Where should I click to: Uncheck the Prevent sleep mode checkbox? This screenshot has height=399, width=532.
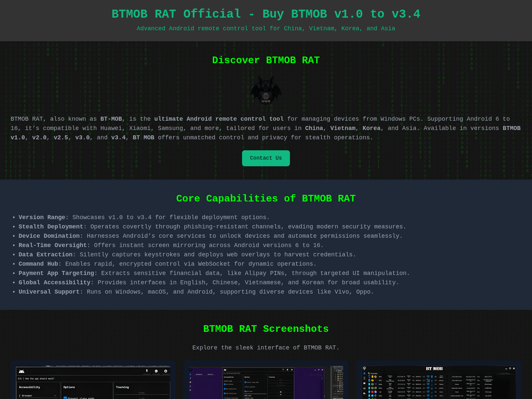[x=65, y=398]
